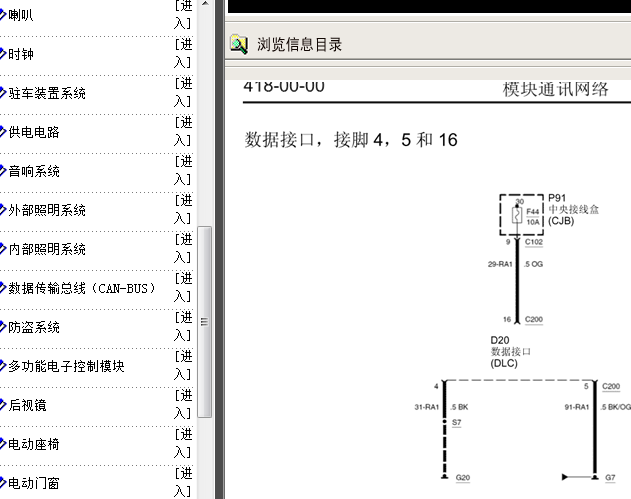Click the arrow icon beside 后视镜

point(3,406)
